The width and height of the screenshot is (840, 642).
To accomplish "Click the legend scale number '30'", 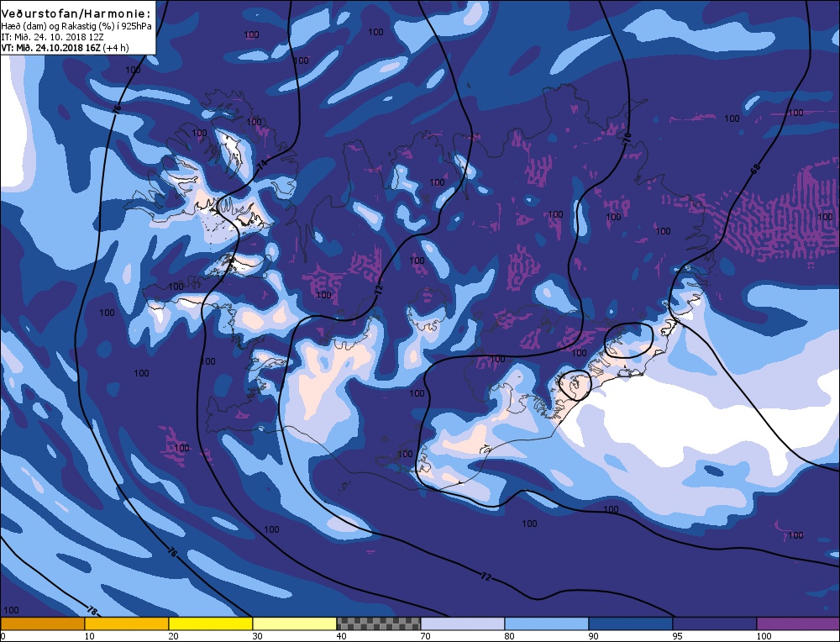I will (x=257, y=636).
